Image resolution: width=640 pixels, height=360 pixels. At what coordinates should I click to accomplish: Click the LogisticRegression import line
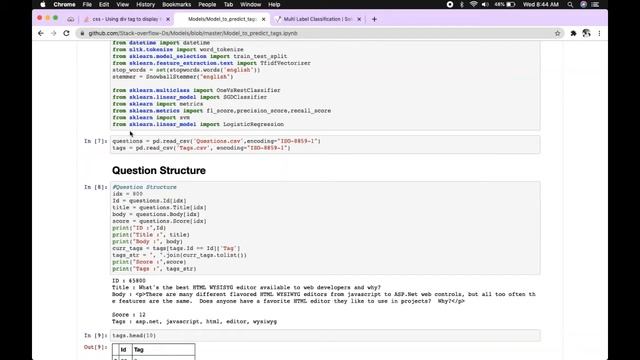tap(198, 124)
